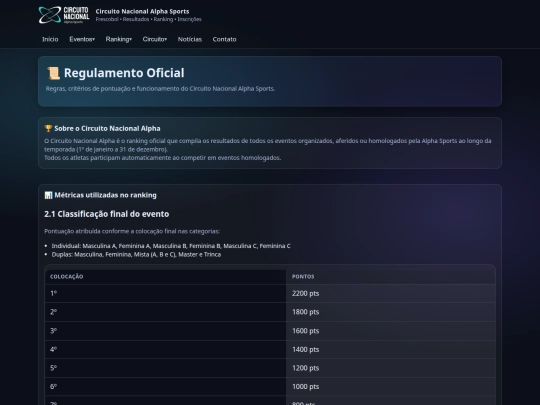Viewport: 540px width, 405px height.
Task: Click the Pontuação atribuída conforme a colocação paragraph
Action: (x=132, y=231)
